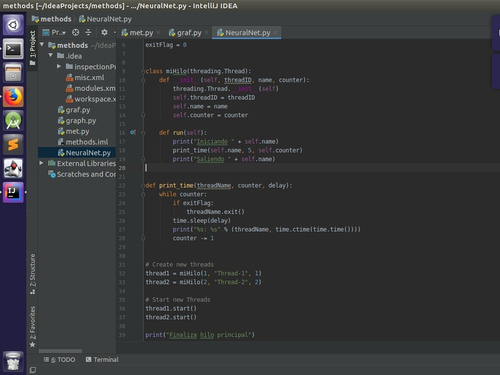Open Files manager dock icon
Viewport: 500px width, 375px height.
13,73
